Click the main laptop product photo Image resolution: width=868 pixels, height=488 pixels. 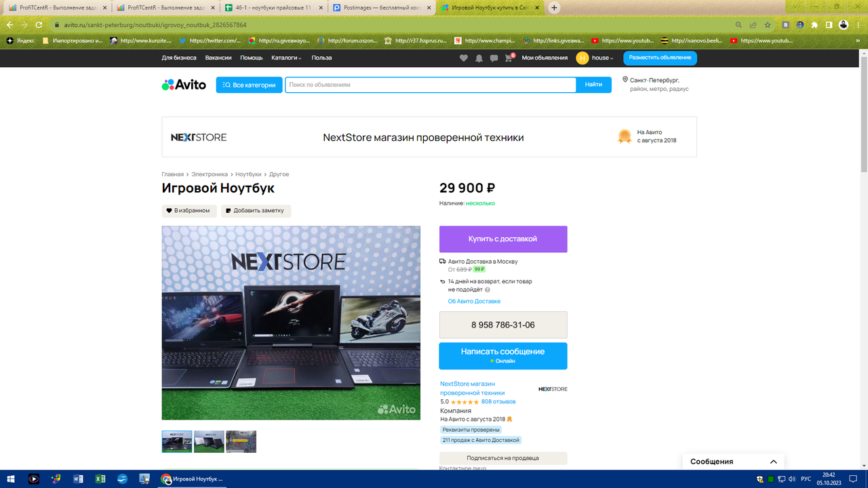[x=291, y=323]
